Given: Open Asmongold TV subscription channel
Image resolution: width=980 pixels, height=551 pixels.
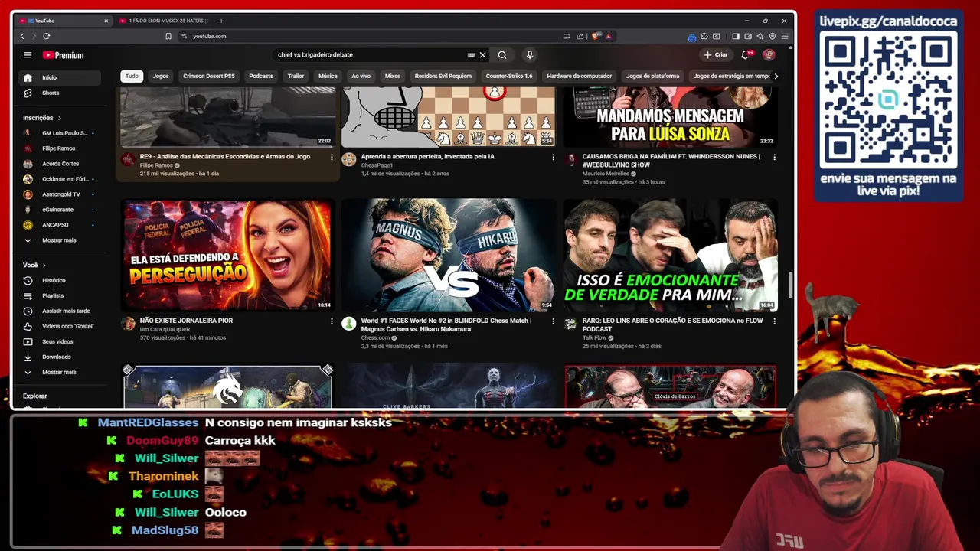Looking at the screenshot, I should pos(59,194).
